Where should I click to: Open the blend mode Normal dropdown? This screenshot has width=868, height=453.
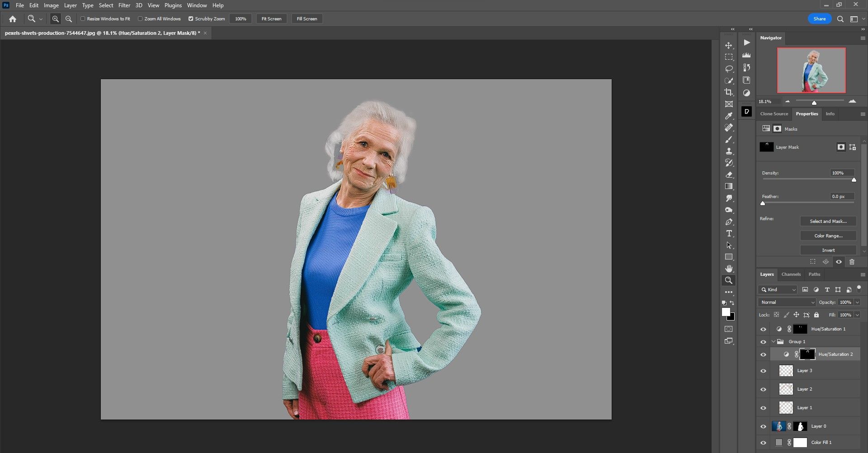click(x=787, y=302)
